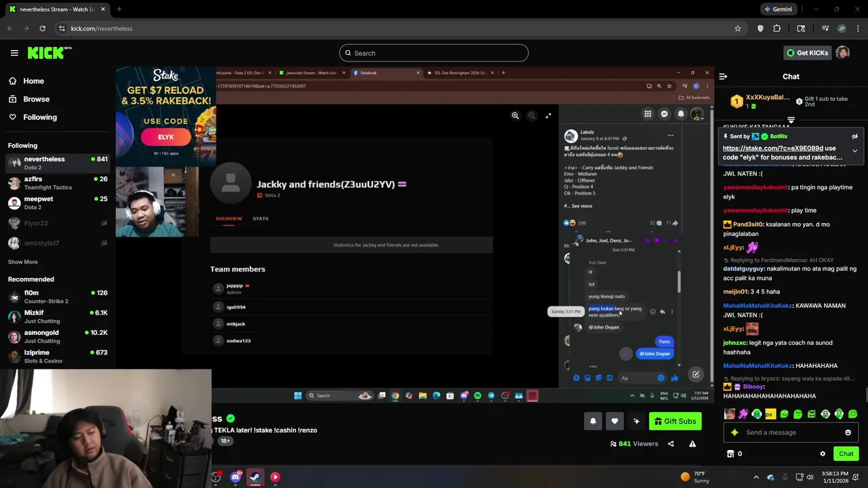Image resolution: width=868 pixels, height=488 pixels.
Task: Hide the pinned BotRix message
Action: pyautogui.click(x=854, y=136)
